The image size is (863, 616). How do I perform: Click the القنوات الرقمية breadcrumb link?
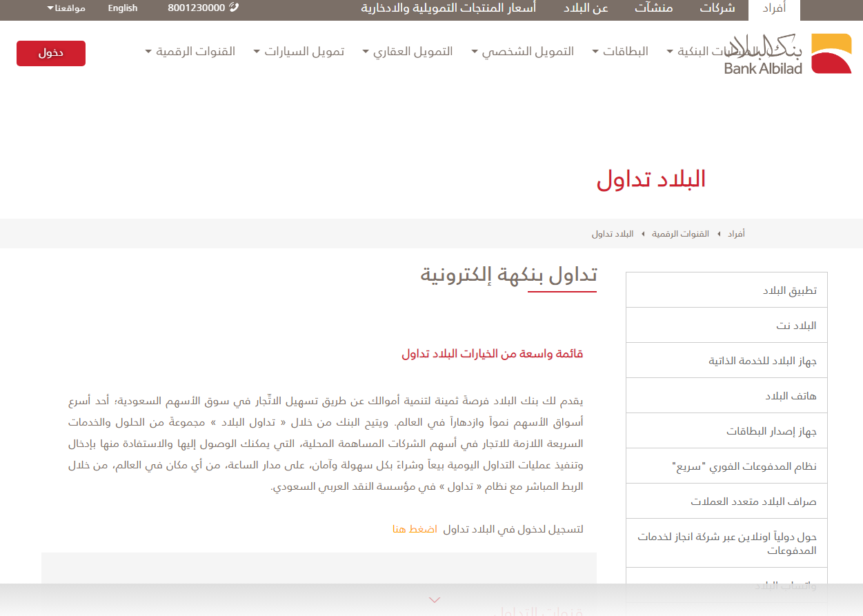click(x=680, y=234)
